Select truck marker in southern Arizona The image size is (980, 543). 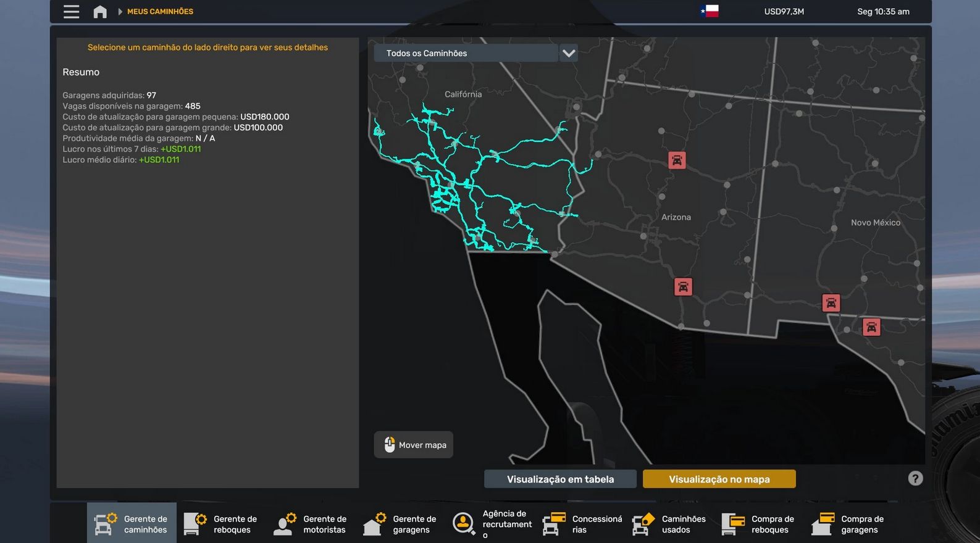coord(683,287)
